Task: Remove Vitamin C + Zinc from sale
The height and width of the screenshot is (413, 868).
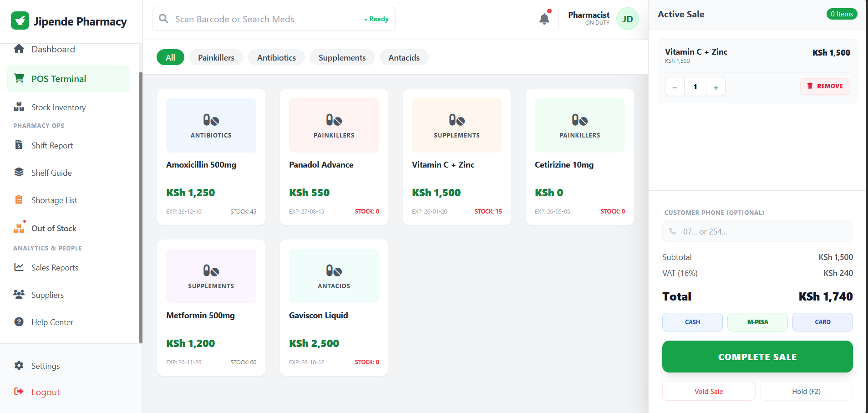Action: point(825,86)
